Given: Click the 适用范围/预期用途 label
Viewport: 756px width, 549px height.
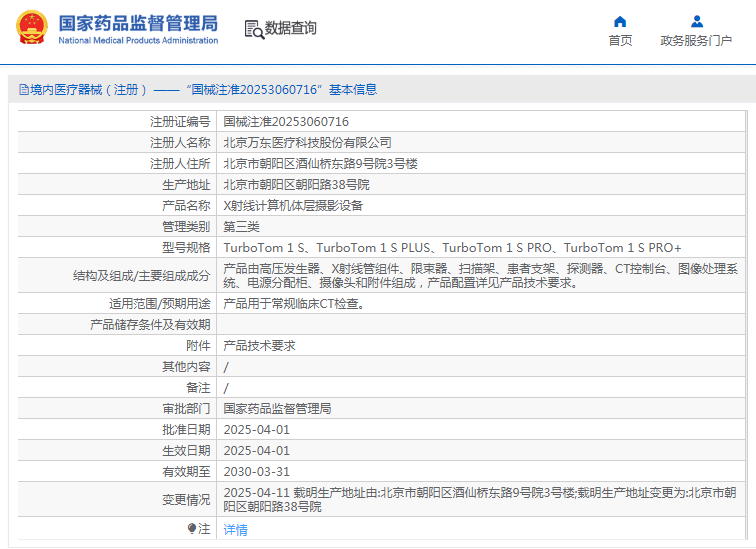Looking at the screenshot, I should click(x=160, y=304).
